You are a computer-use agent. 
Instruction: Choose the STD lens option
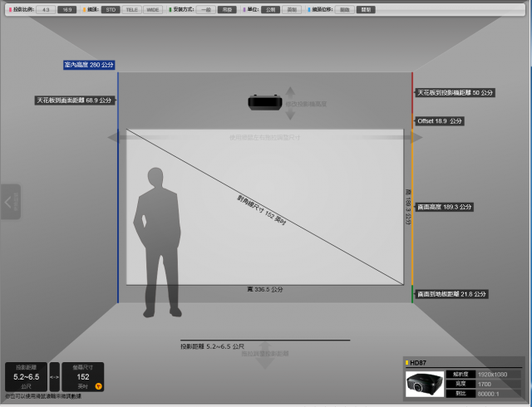(111, 9)
